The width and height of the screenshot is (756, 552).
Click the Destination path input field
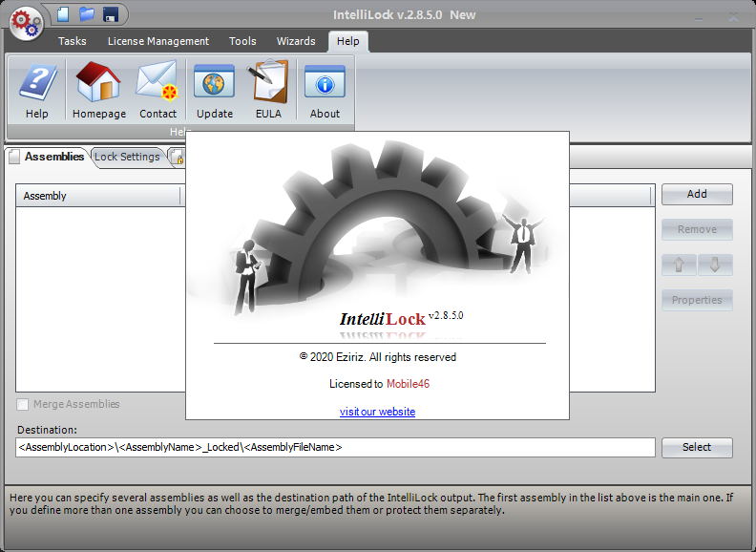[x=335, y=447]
